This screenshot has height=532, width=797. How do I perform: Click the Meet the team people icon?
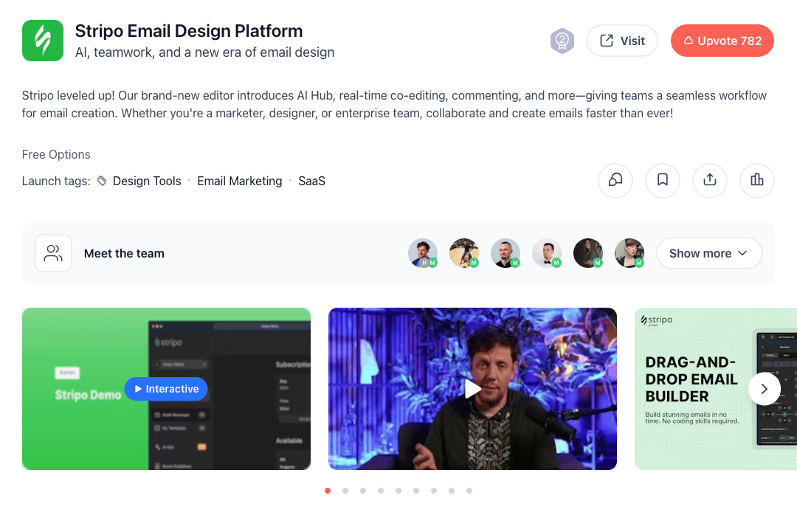pyautogui.click(x=53, y=253)
